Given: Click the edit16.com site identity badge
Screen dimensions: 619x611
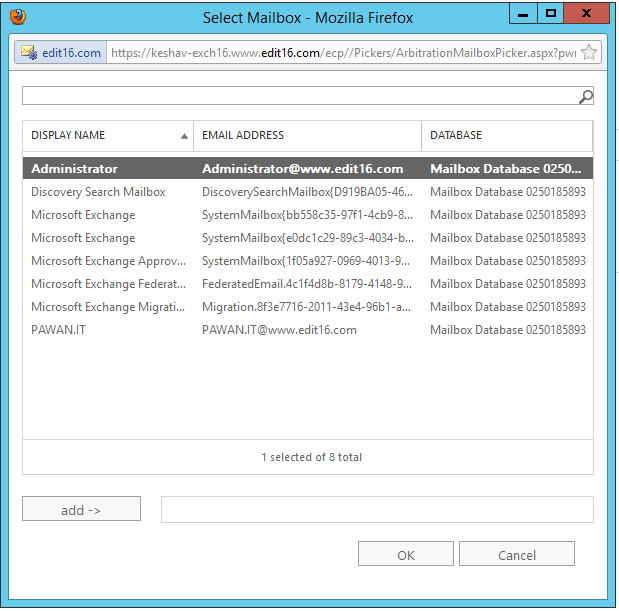Looking at the screenshot, I should (61, 52).
